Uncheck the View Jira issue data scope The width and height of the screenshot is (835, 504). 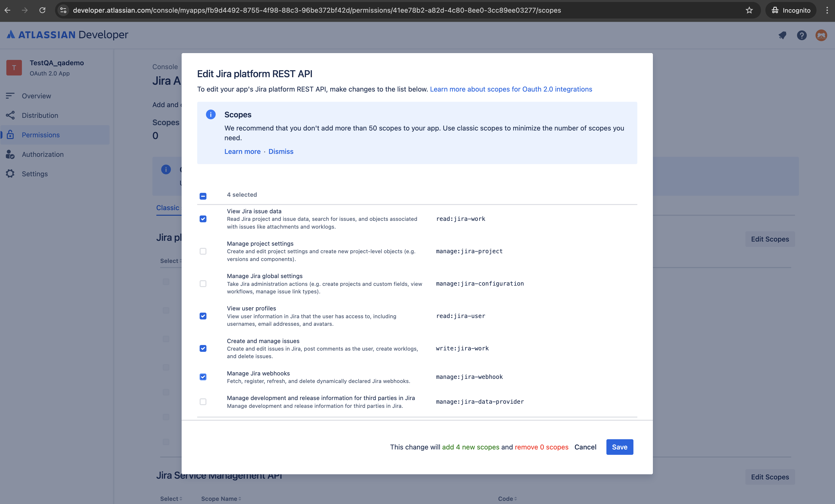tap(203, 219)
